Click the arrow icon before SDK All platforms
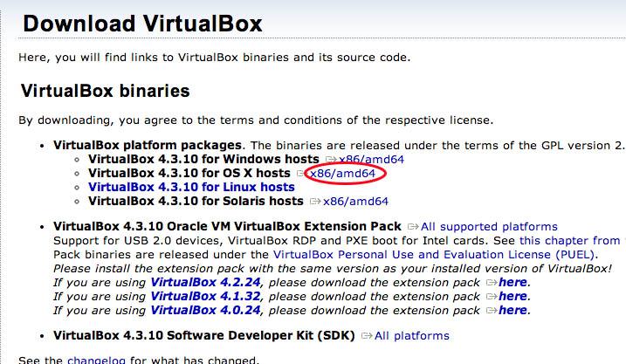626x364 pixels. pyautogui.click(x=368, y=336)
